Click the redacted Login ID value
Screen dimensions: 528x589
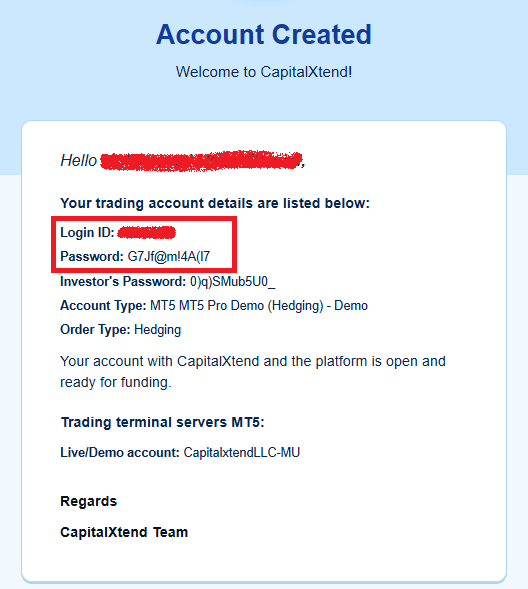(x=146, y=233)
